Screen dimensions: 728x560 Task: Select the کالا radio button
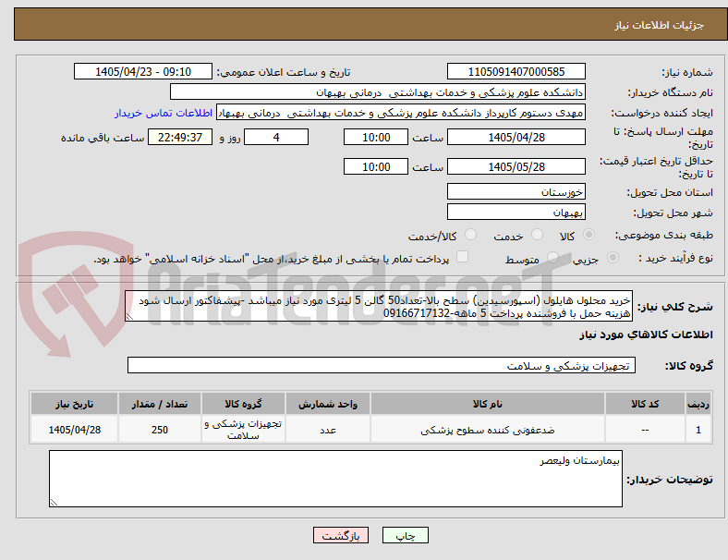[x=588, y=235]
